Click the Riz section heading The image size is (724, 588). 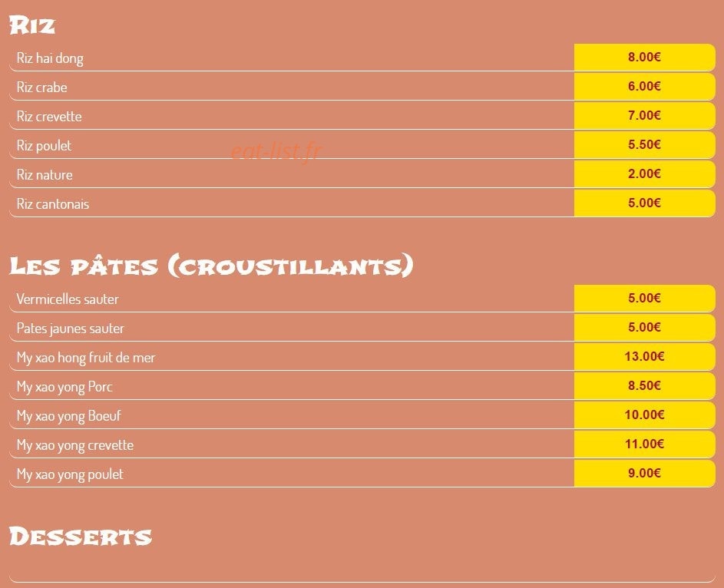32,25
